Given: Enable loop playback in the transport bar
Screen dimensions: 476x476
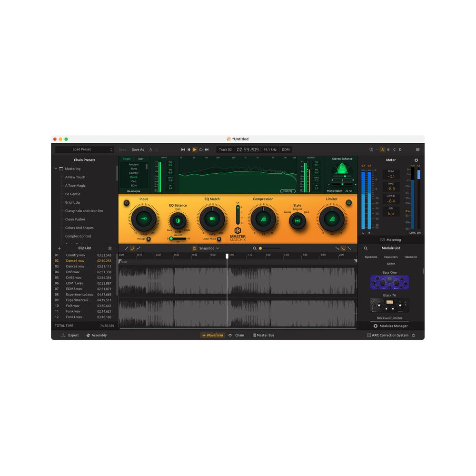Looking at the screenshot, I should [200, 149].
